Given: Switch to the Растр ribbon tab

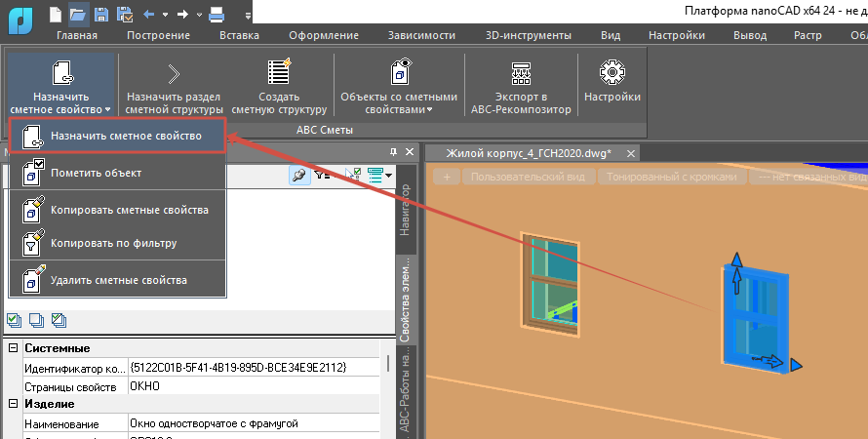Looking at the screenshot, I should 808,35.
